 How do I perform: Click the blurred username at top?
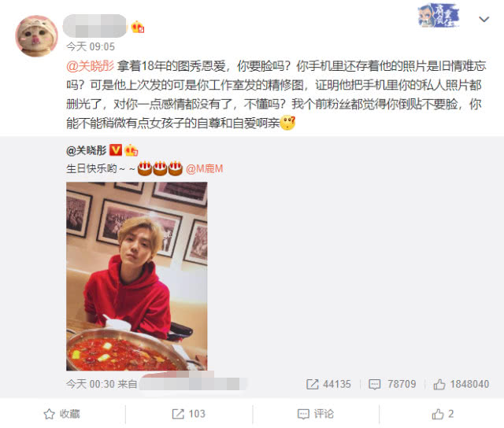click(x=95, y=26)
